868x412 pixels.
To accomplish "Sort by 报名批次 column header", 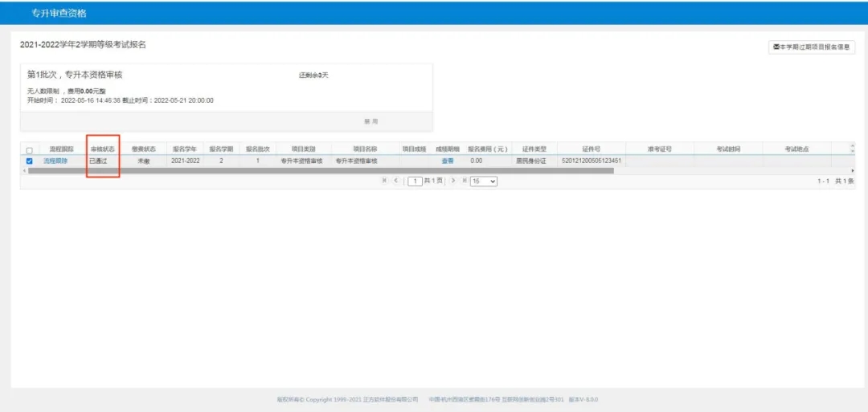I will 257,149.
